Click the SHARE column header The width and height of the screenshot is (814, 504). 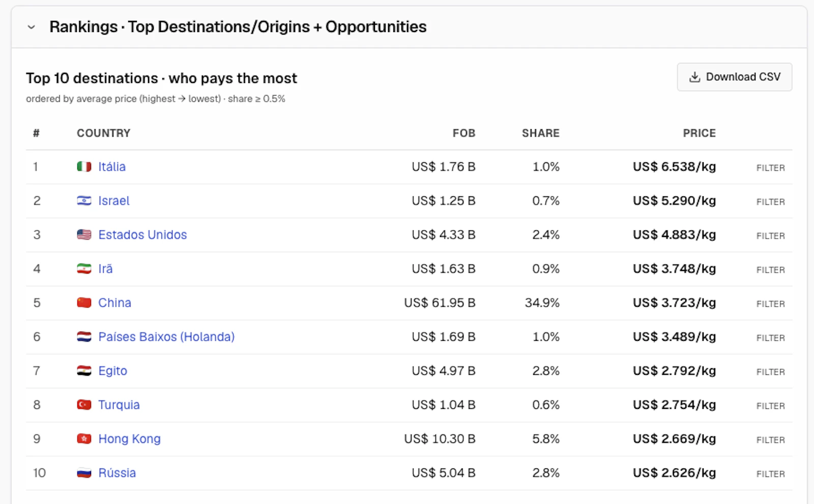541,133
